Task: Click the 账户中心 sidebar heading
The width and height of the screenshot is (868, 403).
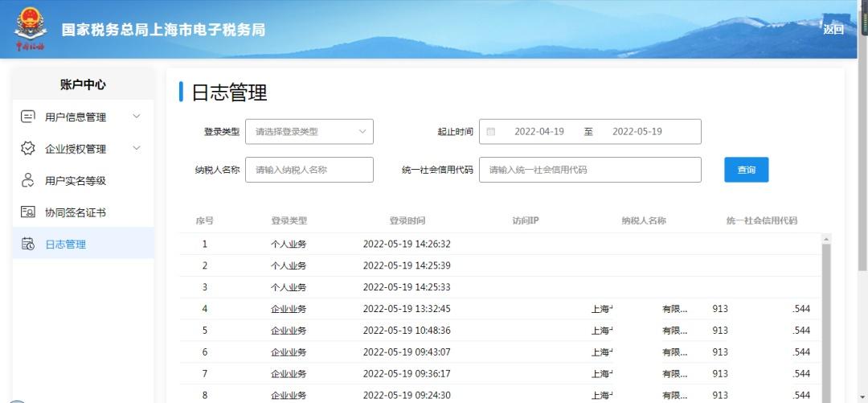Action: (83, 84)
